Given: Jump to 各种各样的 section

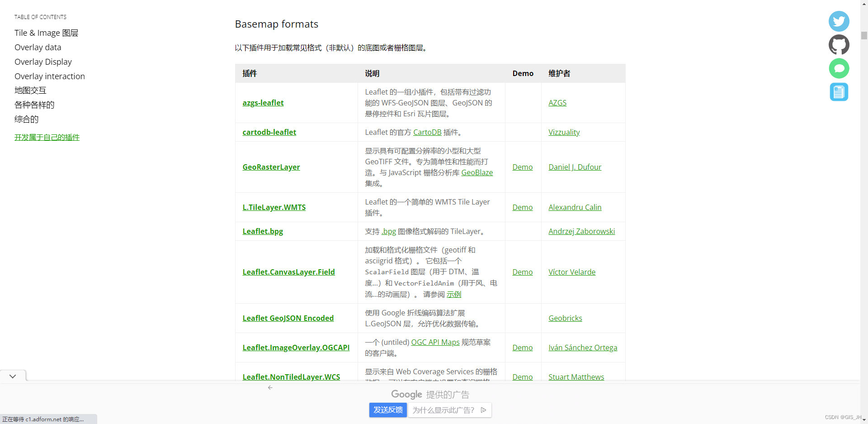Looking at the screenshot, I should 34,105.
